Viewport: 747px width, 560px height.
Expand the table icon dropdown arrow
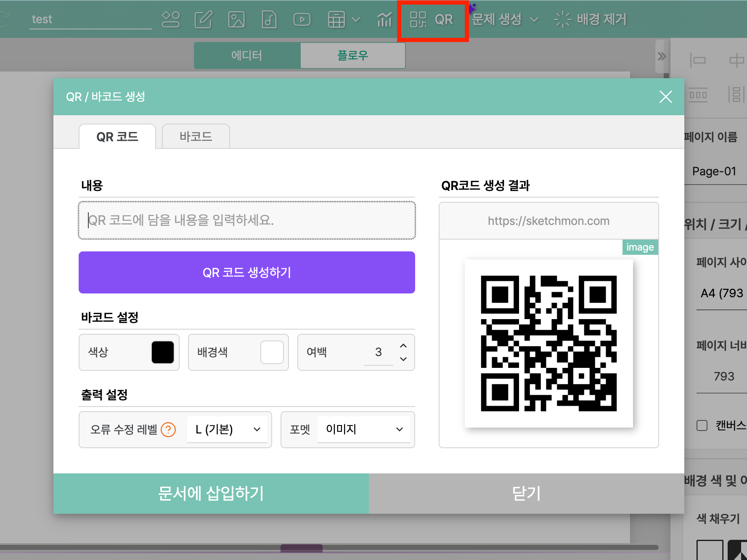point(356,19)
